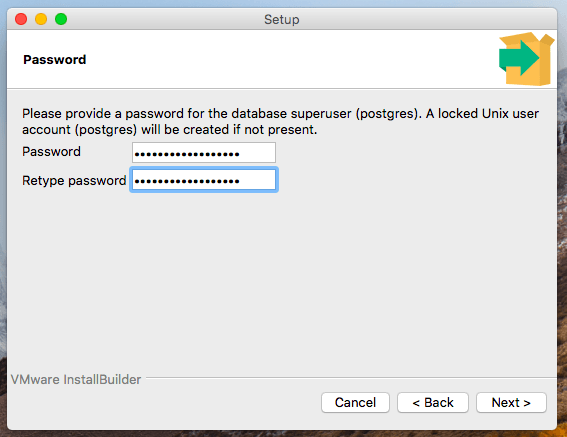This screenshot has width=567, height=437.
Task: Click the Setup window title text
Action: pyautogui.click(x=282, y=19)
